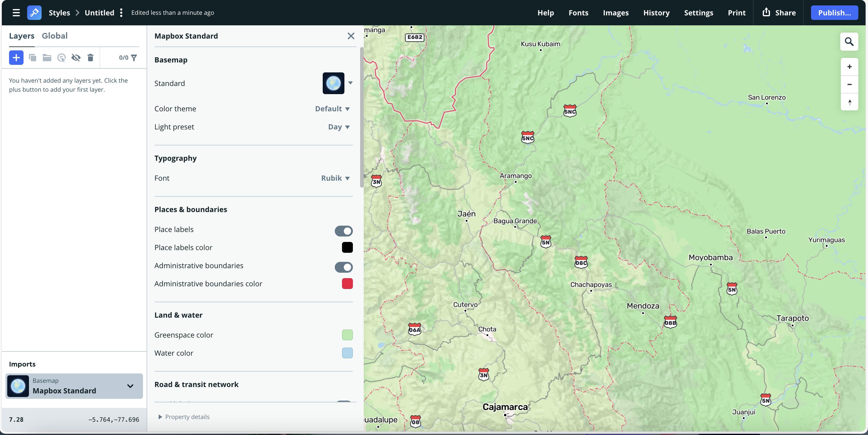Switch to the Global tab
This screenshot has height=435, width=868.
tap(55, 36)
